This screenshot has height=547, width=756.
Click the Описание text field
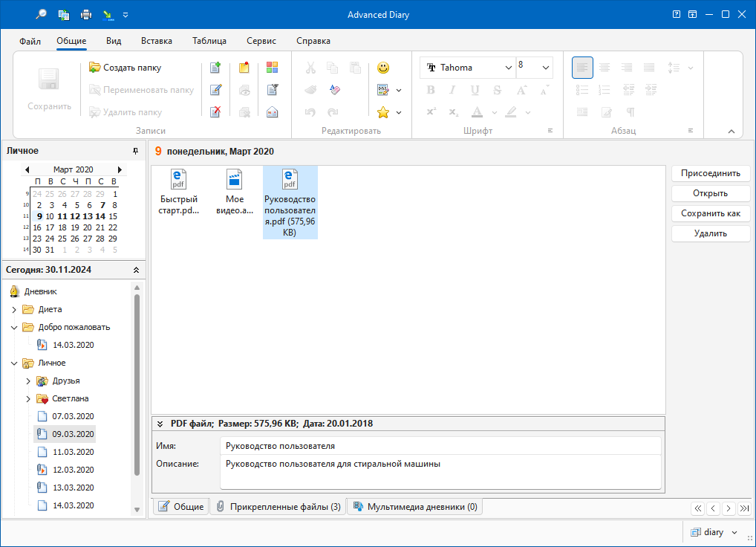click(x=440, y=472)
